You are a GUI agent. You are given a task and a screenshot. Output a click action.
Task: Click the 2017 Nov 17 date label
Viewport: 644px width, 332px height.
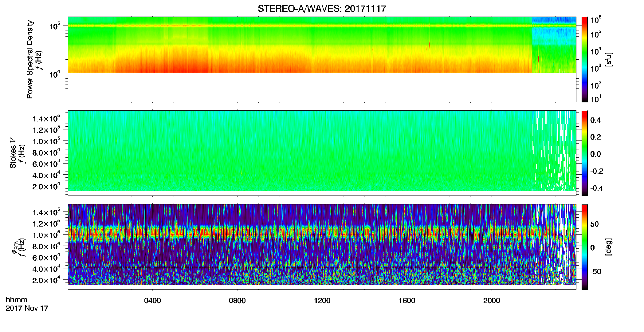click(27, 308)
